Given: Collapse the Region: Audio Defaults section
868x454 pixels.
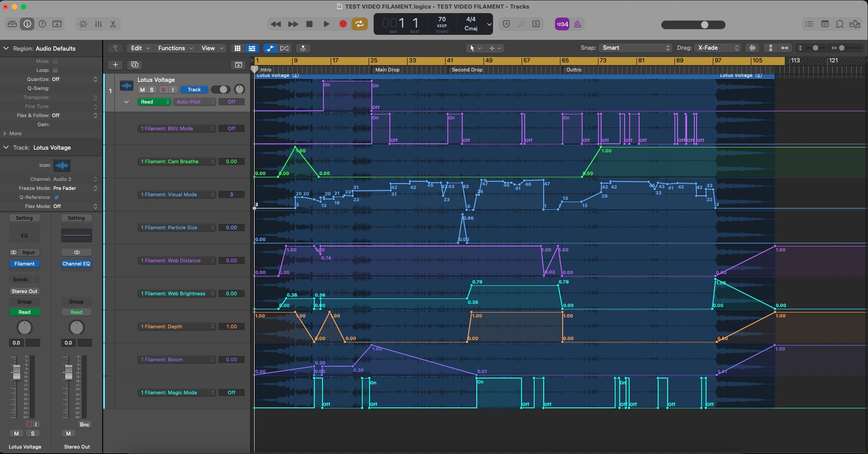Looking at the screenshot, I should point(6,48).
